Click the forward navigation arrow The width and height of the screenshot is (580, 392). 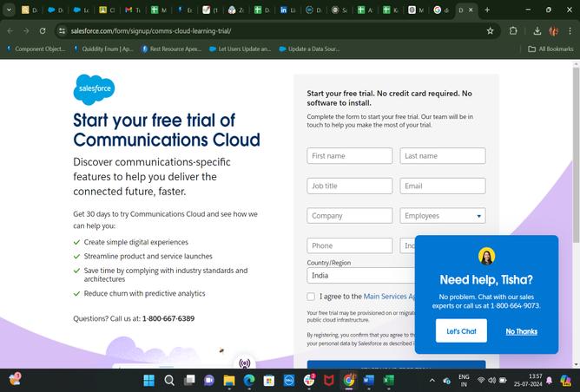[26, 31]
